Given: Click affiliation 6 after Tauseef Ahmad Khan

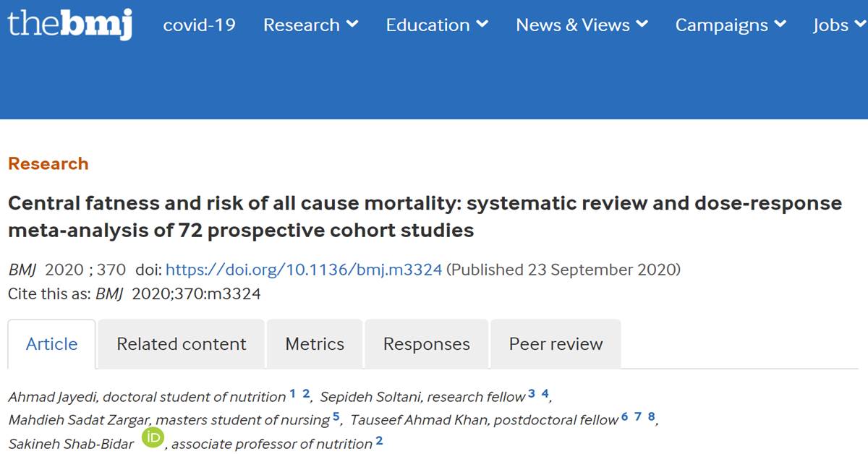Looking at the screenshot, I should 624,416.
